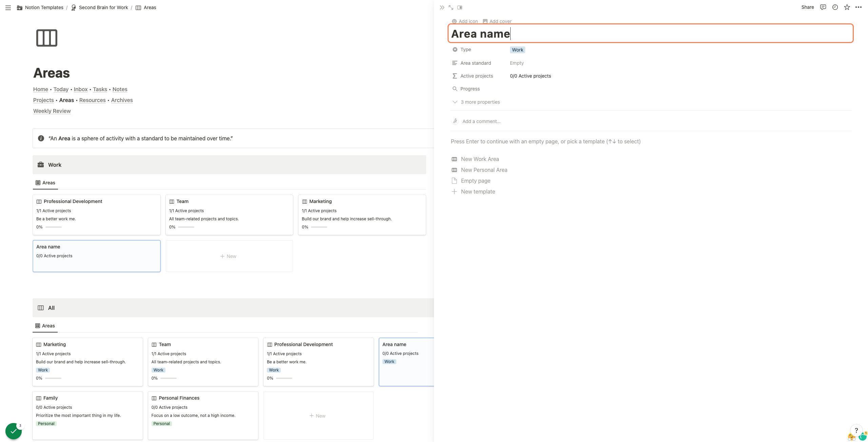
Task: Open the Family area card
Action: coord(87,416)
